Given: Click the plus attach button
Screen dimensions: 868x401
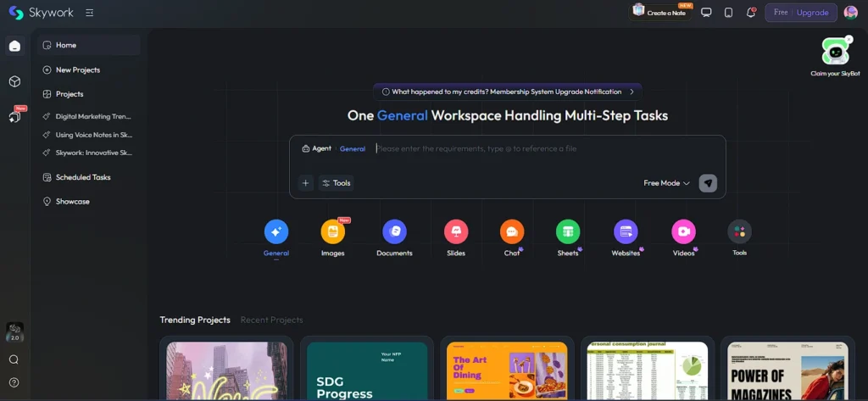Looking at the screenshot, I should click(x=305, y=183).
